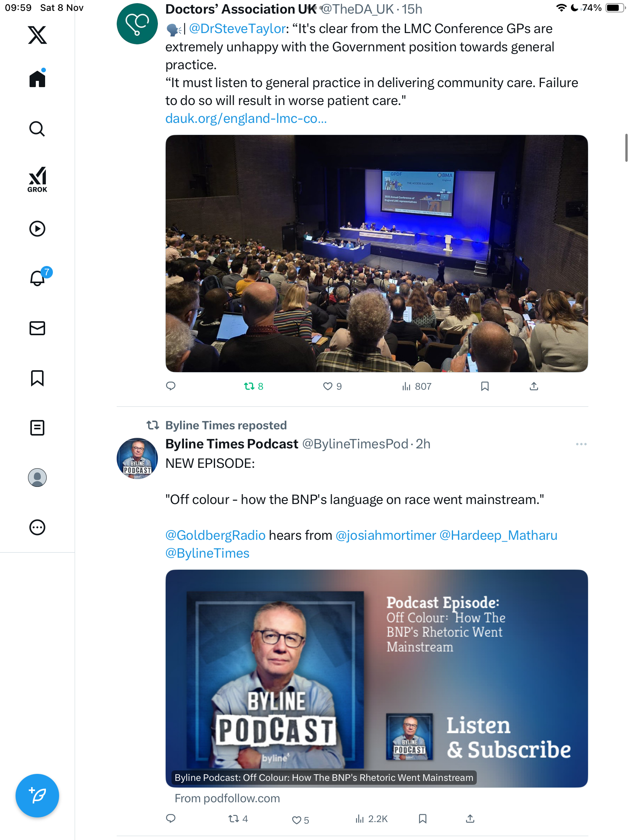The width and height of the screenshot is (630, 840).
Task: Open the LMC conference photo
Action: (376, 254)
